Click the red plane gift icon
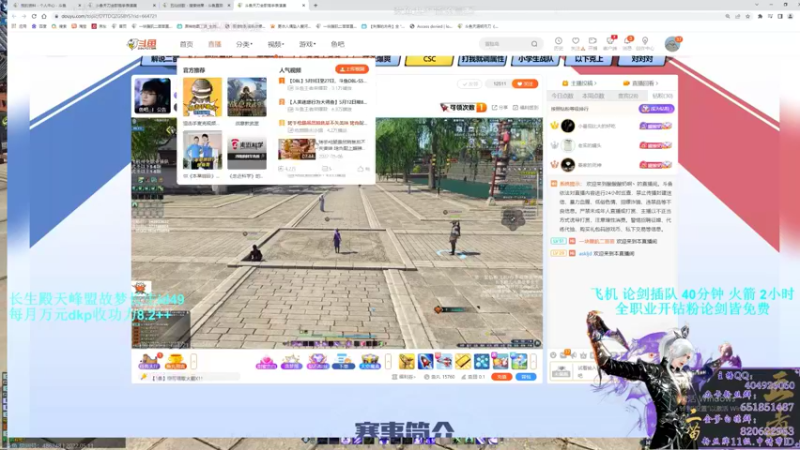 [444, 361]
